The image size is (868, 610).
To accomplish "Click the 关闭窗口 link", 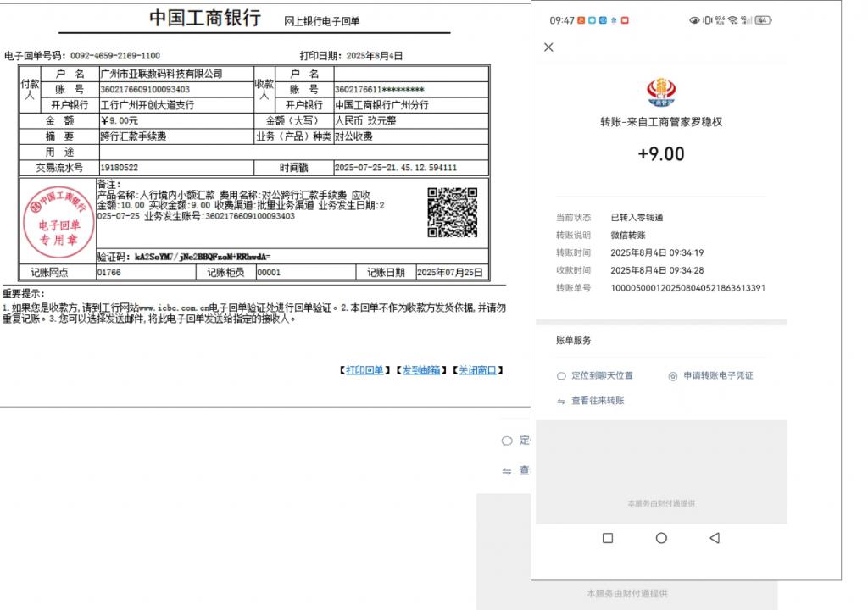I will pyautogui.click(x=477, y=370).
